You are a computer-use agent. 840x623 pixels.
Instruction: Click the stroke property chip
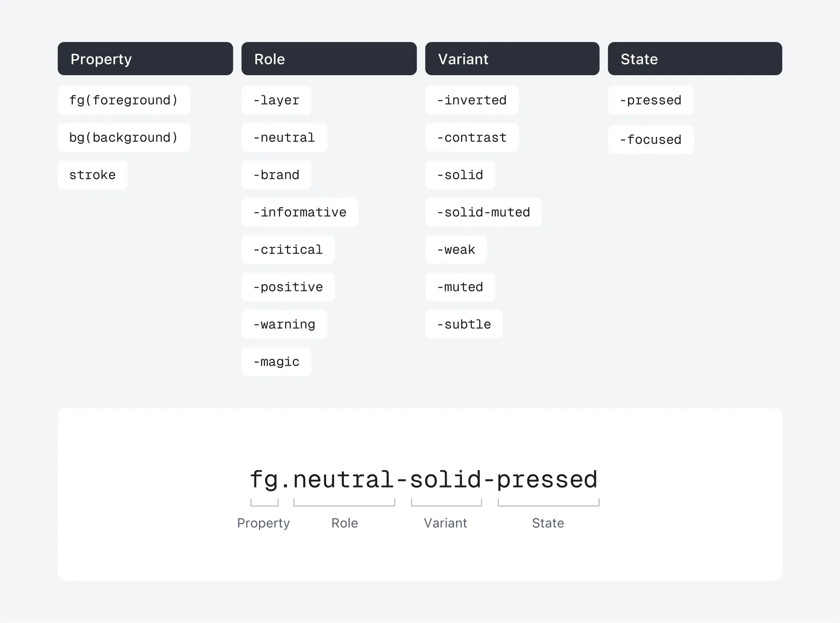coord(92,175)
